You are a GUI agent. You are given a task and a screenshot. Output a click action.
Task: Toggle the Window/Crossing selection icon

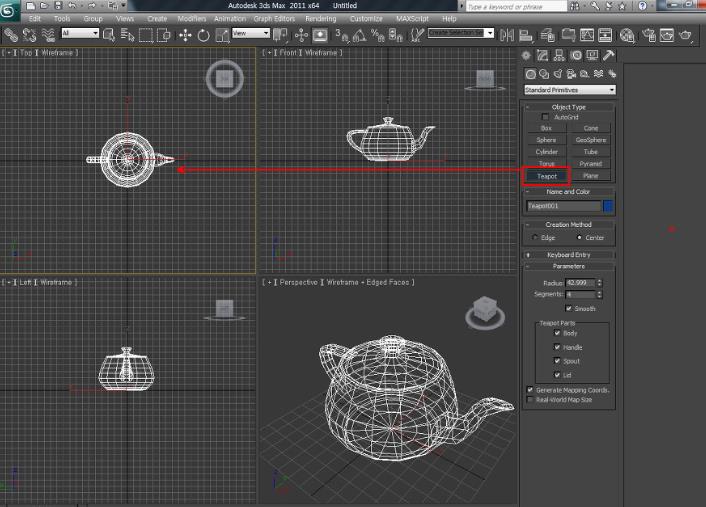[x=164, y=35]
